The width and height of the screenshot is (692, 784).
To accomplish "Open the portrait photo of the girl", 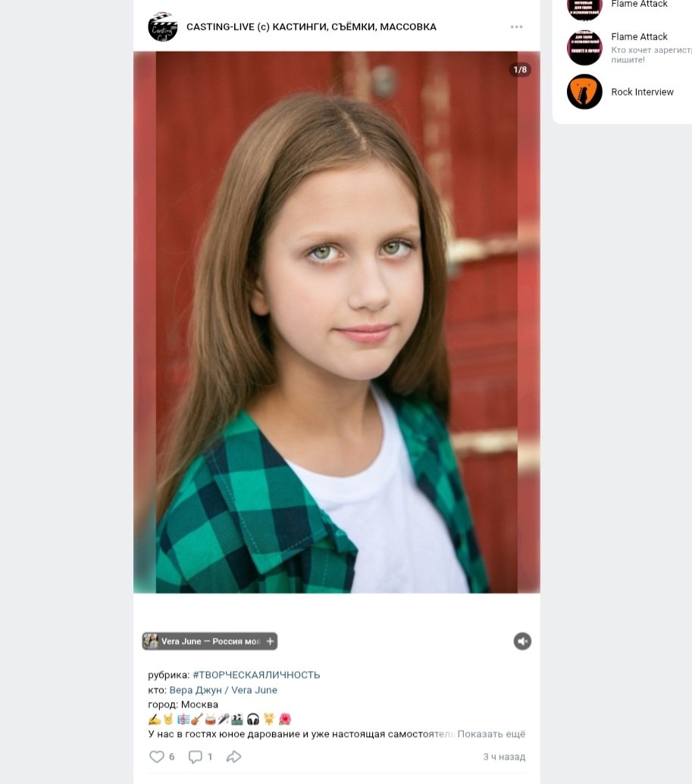I will [x=337, y=322].
